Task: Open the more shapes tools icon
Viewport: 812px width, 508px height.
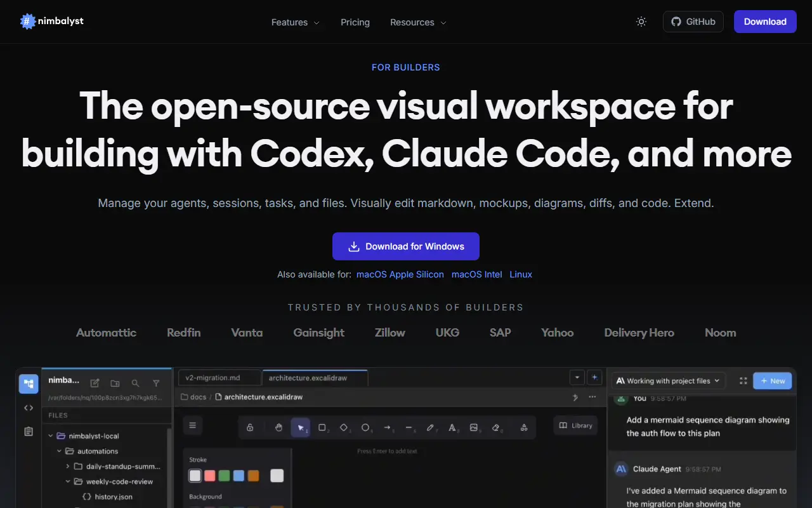Action: (524, 427)
